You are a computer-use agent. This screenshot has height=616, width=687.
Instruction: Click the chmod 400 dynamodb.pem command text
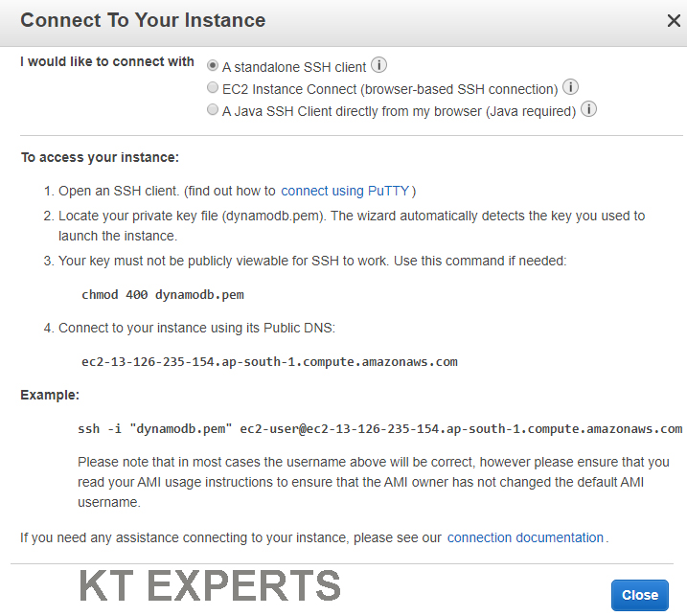click(x=163, y=295)
